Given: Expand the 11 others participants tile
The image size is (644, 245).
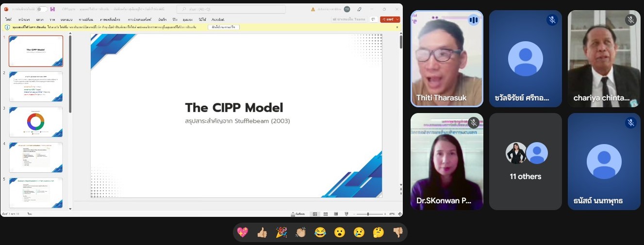Looking at the screenshot, I should [x=526, y=162].
